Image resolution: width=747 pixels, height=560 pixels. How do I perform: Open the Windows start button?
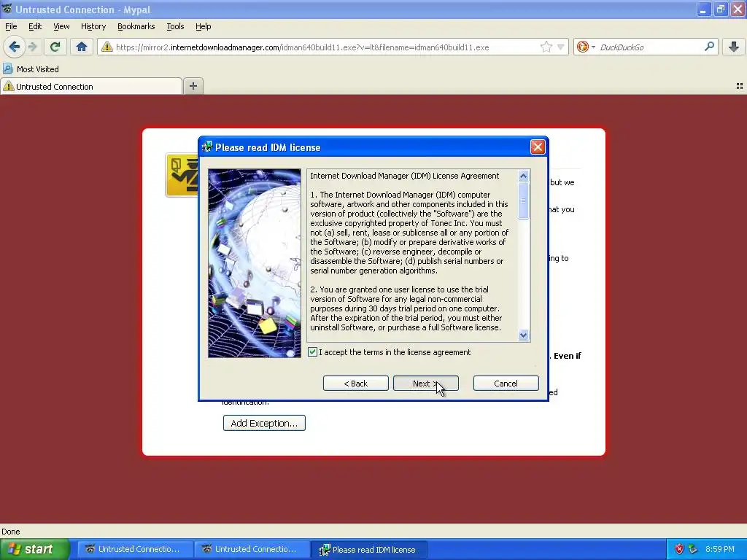35,549
